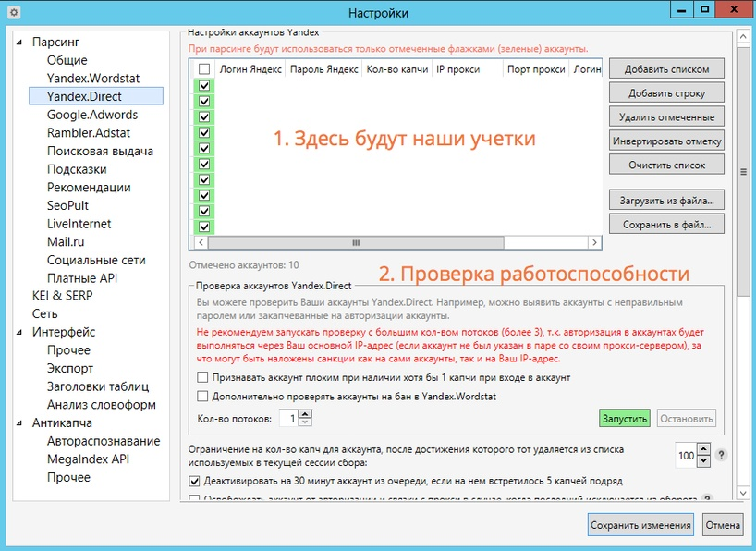Sort by Логин Яндекс column header

tap(250, 69)
